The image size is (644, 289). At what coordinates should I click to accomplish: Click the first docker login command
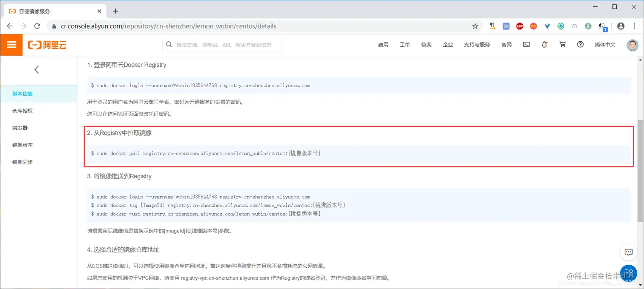201,86
